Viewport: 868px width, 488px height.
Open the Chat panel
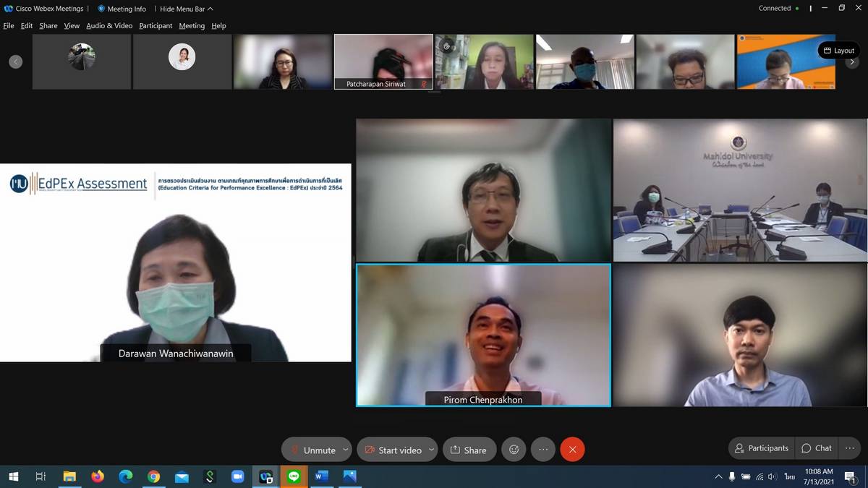[817, 448]
